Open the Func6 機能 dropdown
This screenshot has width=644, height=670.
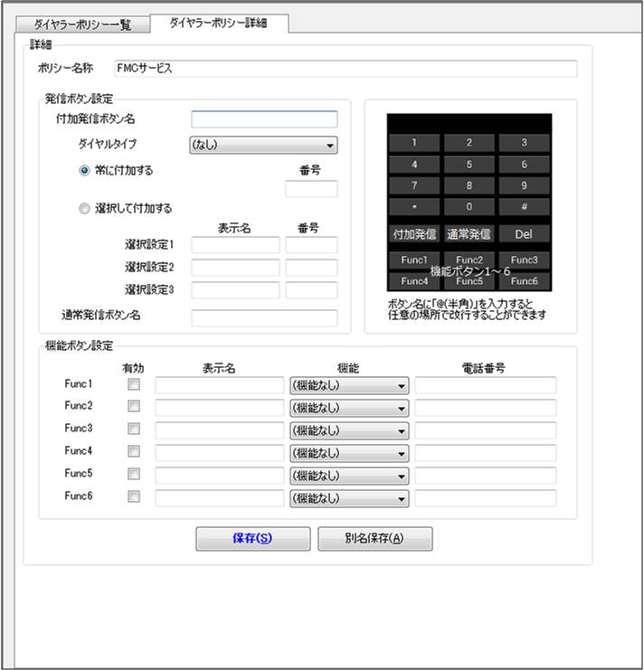(348, 497)
